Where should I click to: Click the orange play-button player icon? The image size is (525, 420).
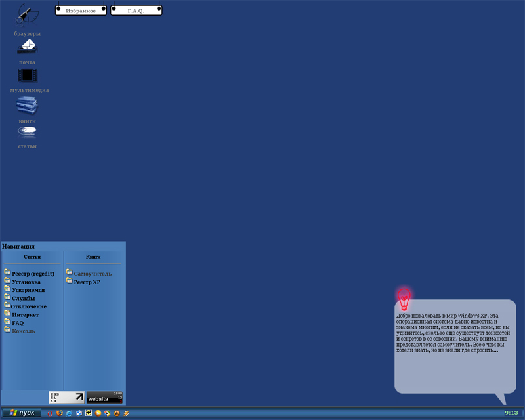click(x=98, y=413)
